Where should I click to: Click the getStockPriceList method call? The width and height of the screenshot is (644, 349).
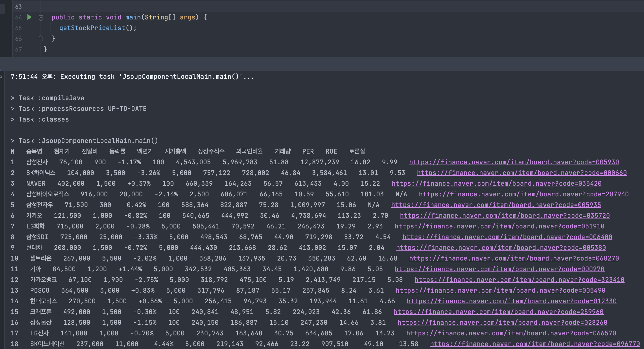point(92,28)
